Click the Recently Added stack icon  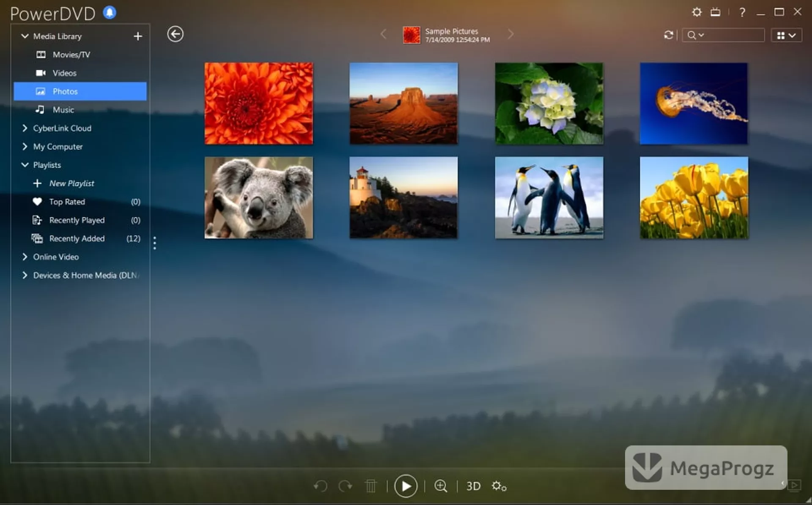tap(37, 238)
